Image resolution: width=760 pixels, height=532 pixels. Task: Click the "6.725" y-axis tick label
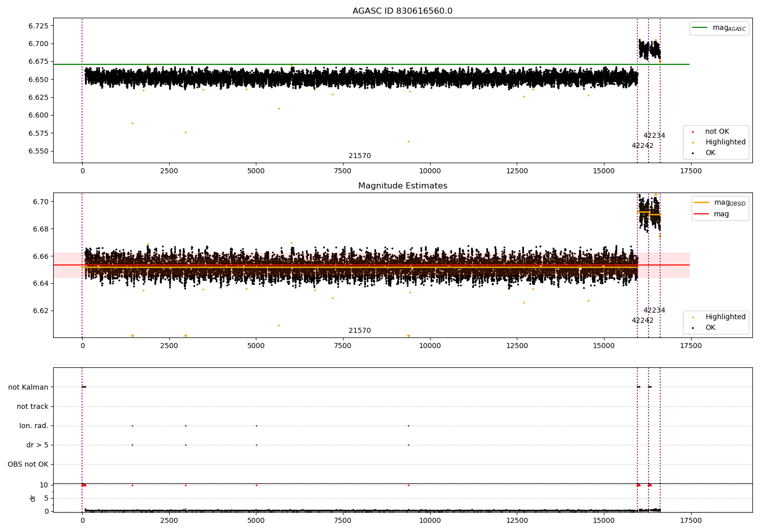click(x=38, y=26)
